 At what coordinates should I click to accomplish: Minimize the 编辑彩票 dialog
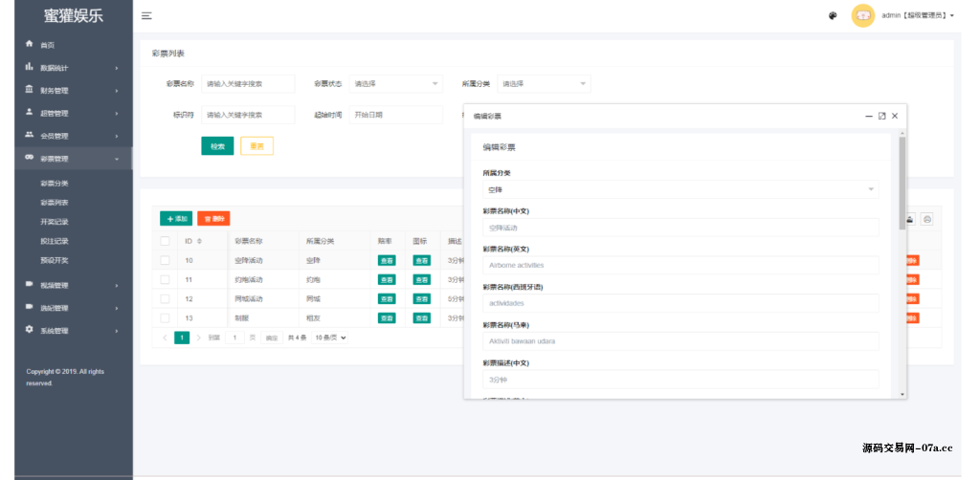pos(869,116)
